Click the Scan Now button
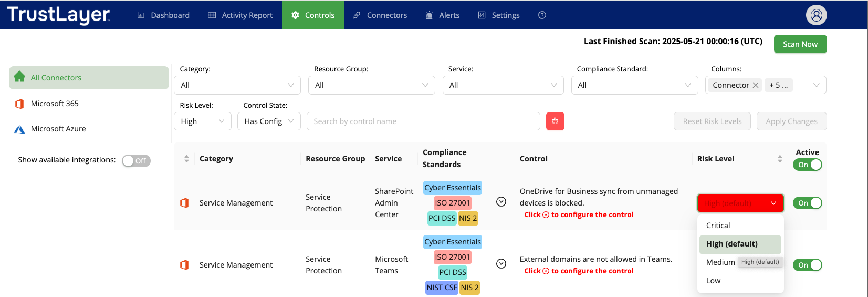This screenshot has width=868, height=297. click(800, 44)
